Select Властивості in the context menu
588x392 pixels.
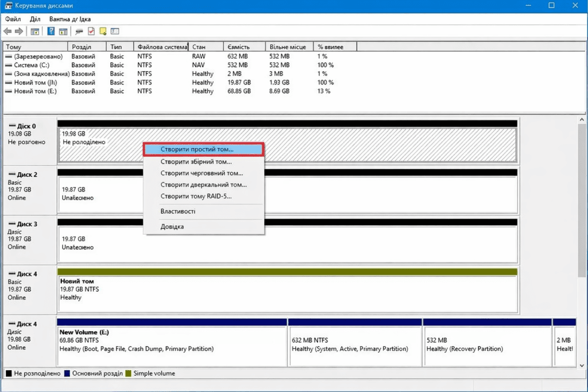(x=177, y=211)
